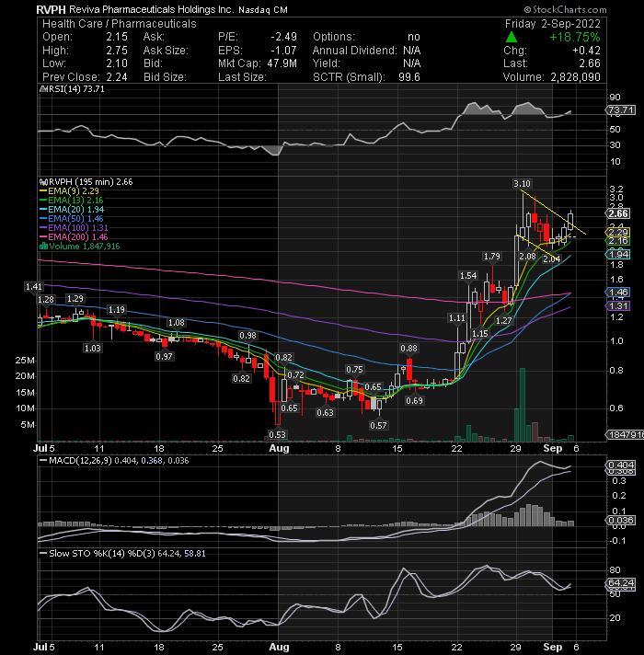Click the candlestick icon beside RVPH (195 min)
Screen dimensions: 644x655
point(42,182)
